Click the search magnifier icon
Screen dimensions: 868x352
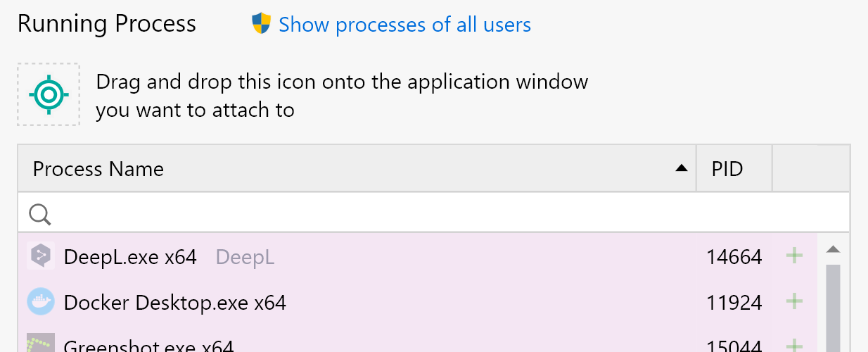click(40, 214)
